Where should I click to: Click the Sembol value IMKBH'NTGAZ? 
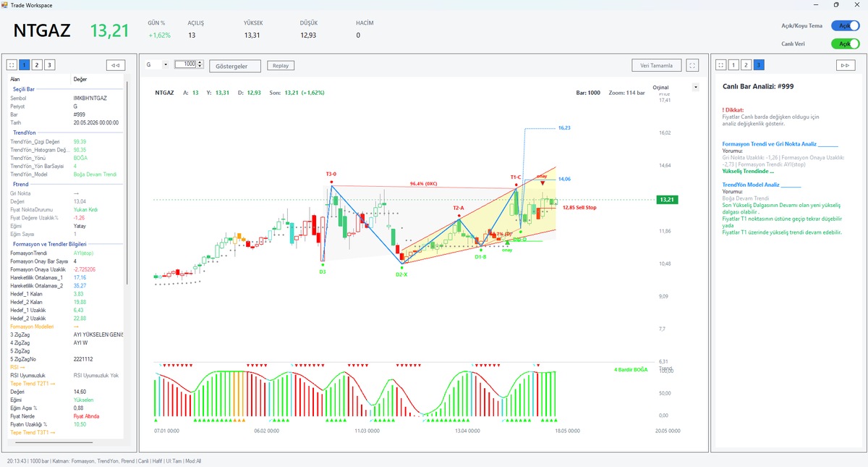pyautogui.click(x=90, y=98)
